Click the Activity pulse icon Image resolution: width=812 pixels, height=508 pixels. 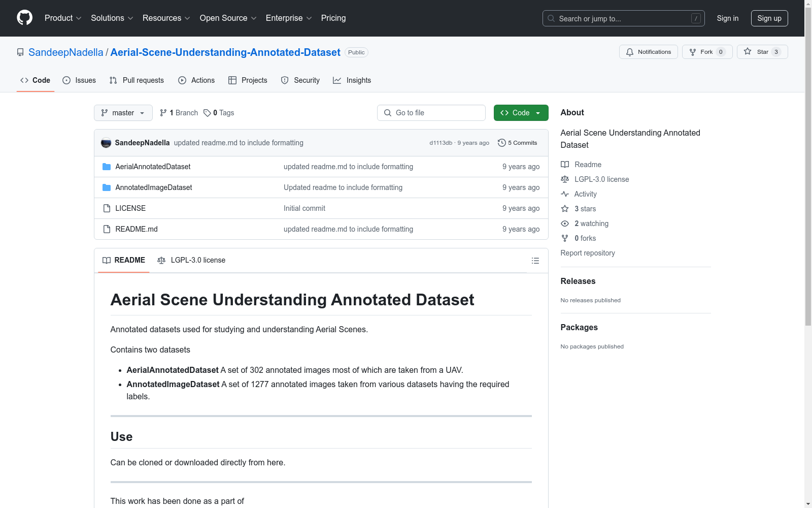pyautogui.click(x=565, y=194)
